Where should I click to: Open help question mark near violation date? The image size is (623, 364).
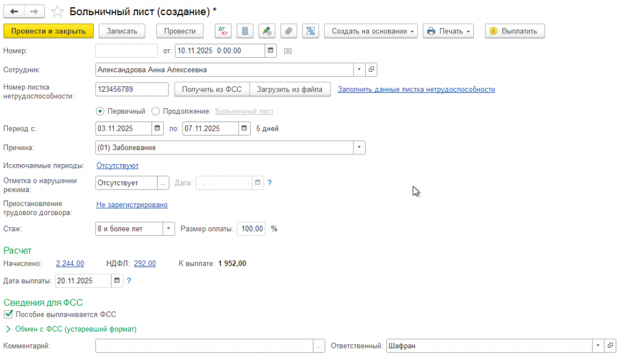click(x=270, y=182)
